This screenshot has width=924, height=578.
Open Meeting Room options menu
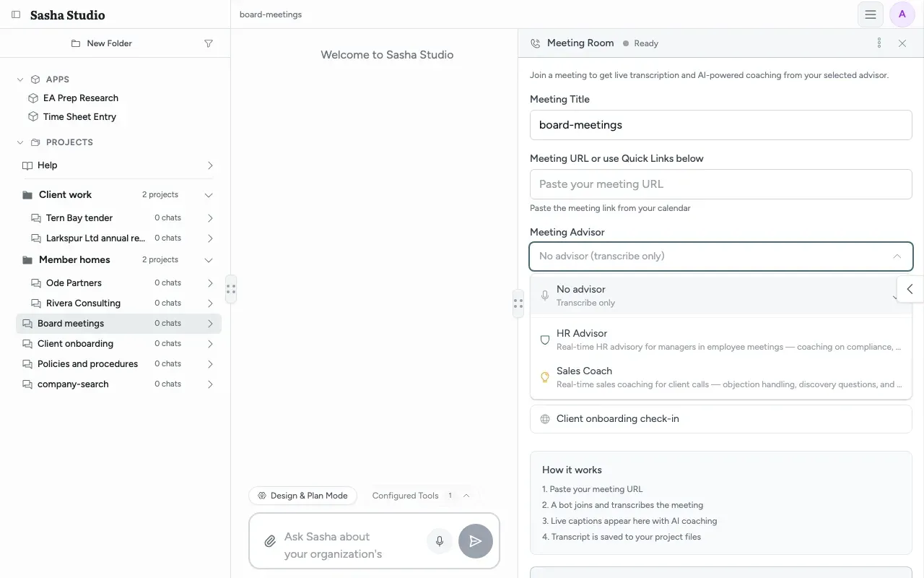click(x=879, y=43)
